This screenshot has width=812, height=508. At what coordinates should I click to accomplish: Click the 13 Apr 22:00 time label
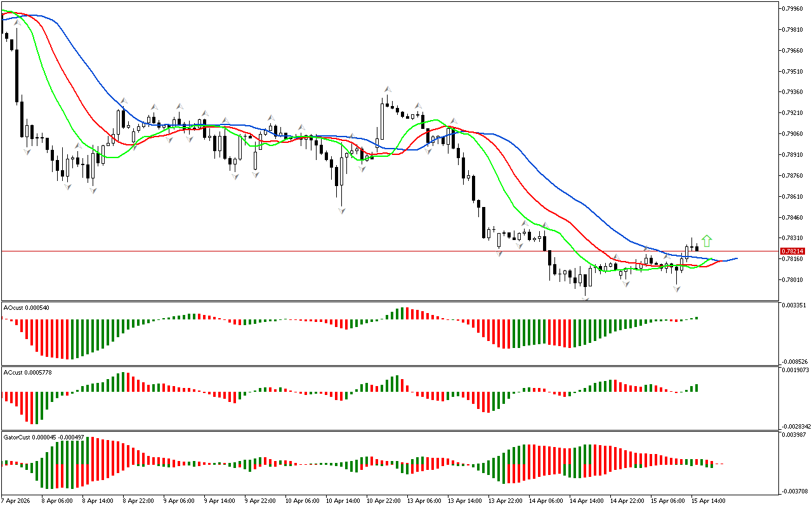[506, 500]
